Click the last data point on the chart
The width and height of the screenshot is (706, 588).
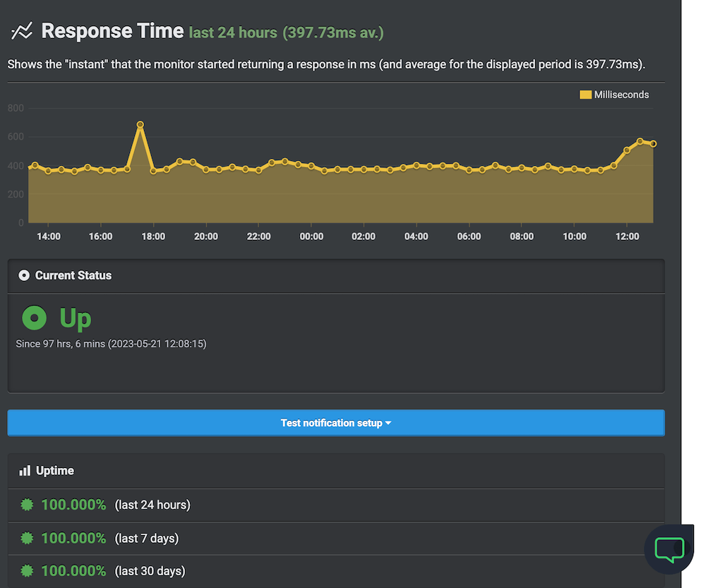point(653,144)
